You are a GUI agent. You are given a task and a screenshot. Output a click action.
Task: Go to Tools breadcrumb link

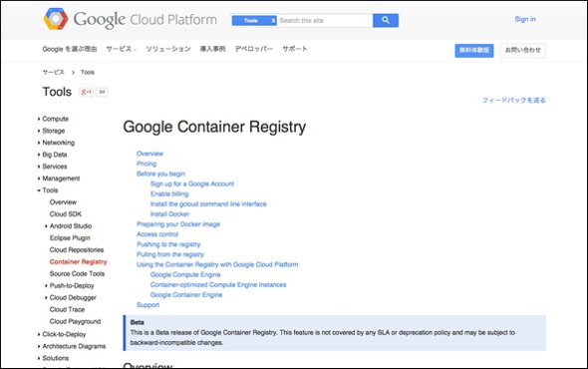click(x=88, y=72)
